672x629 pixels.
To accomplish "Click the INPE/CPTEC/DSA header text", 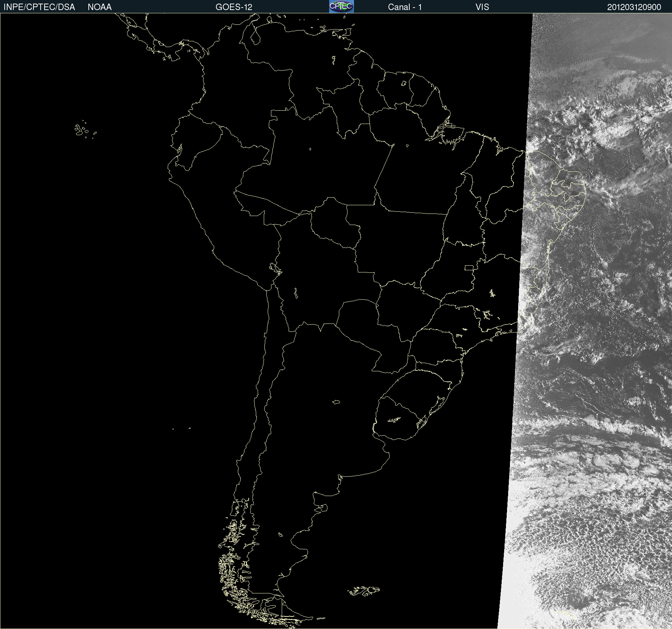I will 39,7.
